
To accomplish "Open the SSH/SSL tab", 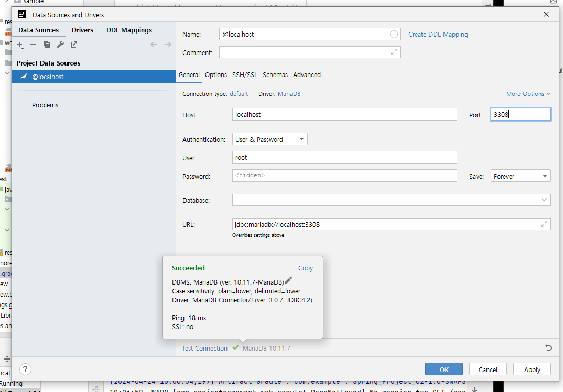I will tap(245, 74).
